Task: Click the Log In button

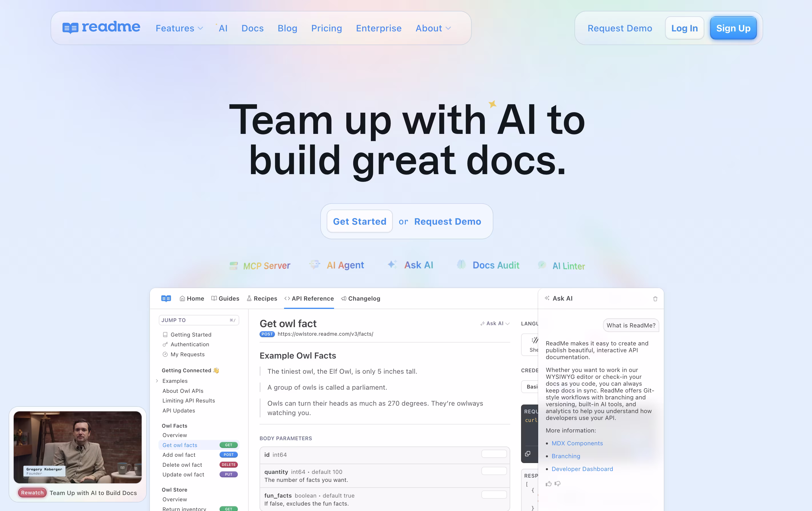Action: 684,28
